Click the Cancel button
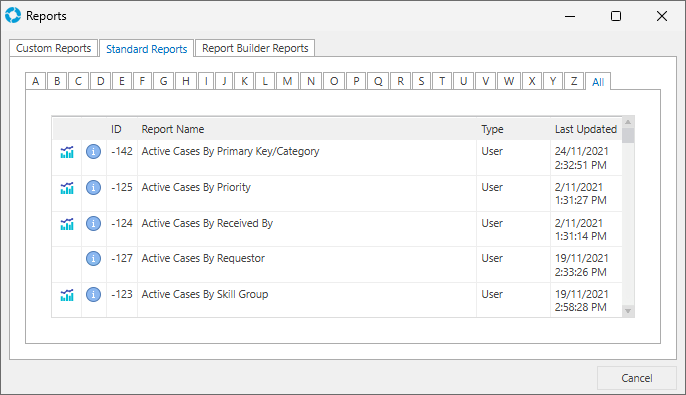Image resolution: width=686 pixels, height=395 pixels. tap(637, 378)
